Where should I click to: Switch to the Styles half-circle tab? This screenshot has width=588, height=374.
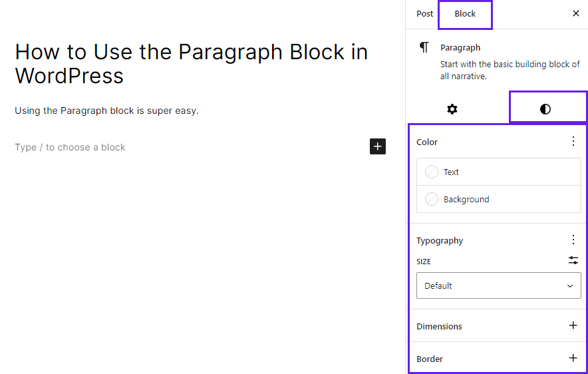545,109
